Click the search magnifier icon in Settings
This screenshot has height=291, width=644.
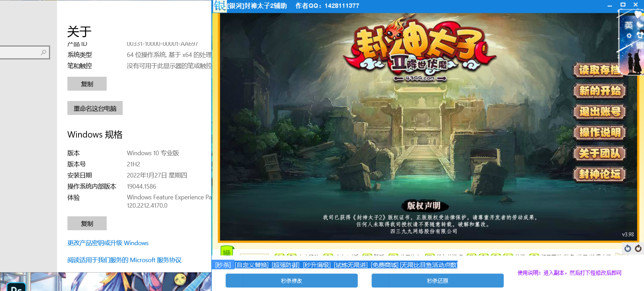(43, 52)
